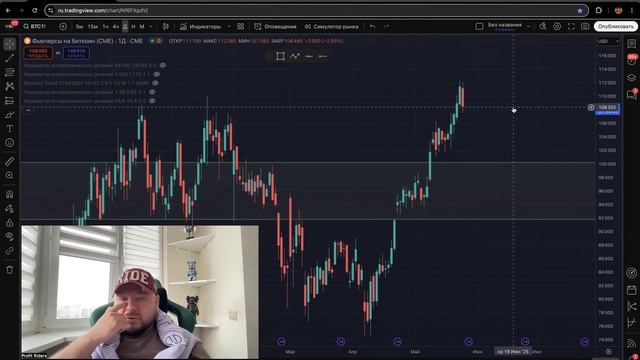Image resolution: width=640 pixels, height=360 pixels.
Task: Select the brush drawing tool
Action: click(x=9, y=115)
